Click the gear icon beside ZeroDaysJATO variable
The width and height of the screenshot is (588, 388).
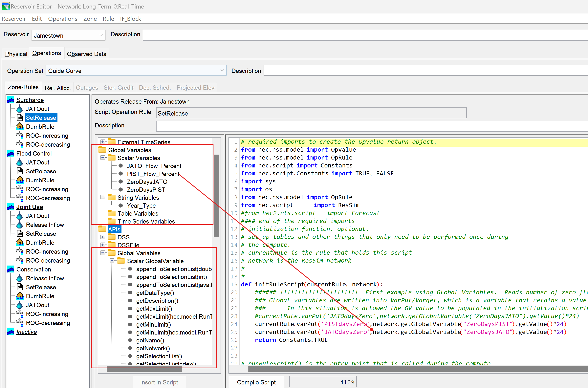click(121, 182)
